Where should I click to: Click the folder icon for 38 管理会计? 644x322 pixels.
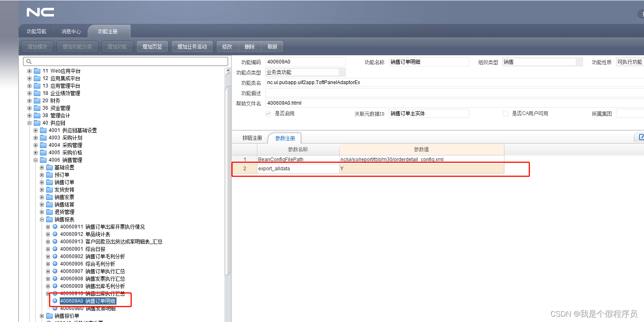[x=37, y=115]
